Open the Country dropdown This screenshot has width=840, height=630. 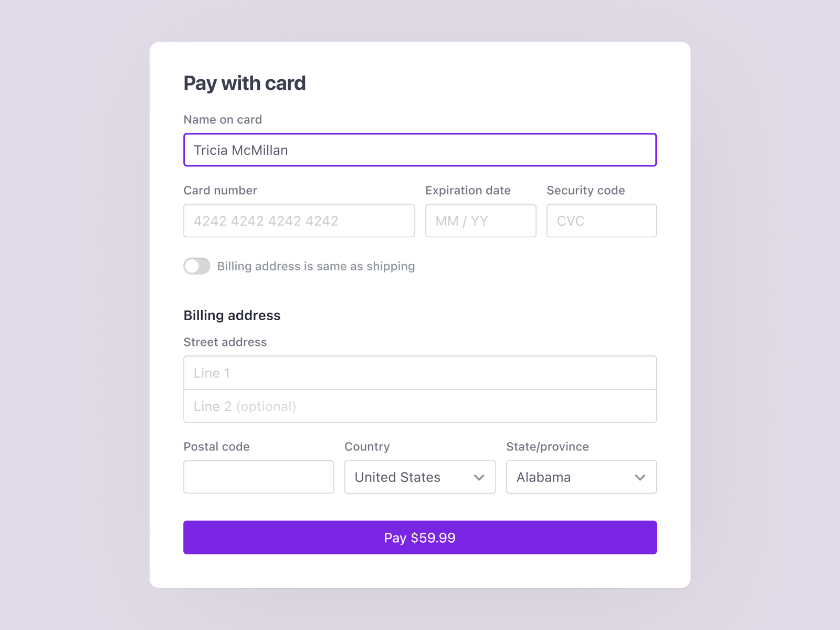pyautogui.click(x=419, y=477)
